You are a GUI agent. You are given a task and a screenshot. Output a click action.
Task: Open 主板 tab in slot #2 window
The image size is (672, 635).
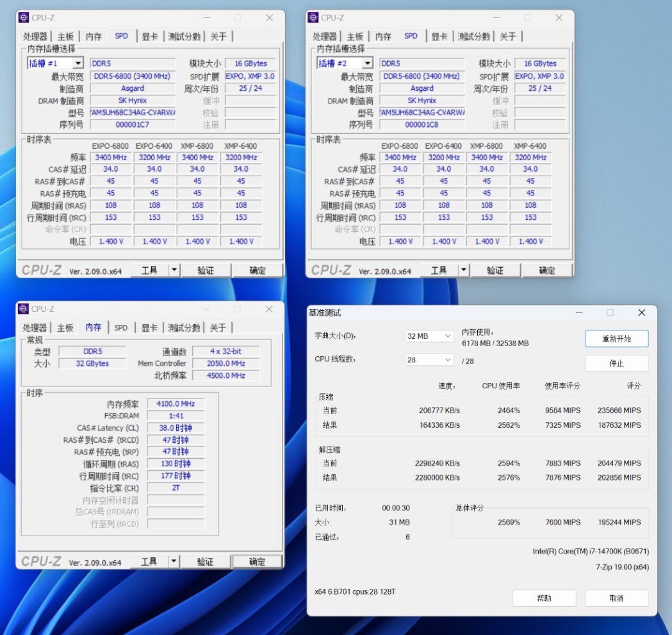point(355,37)
